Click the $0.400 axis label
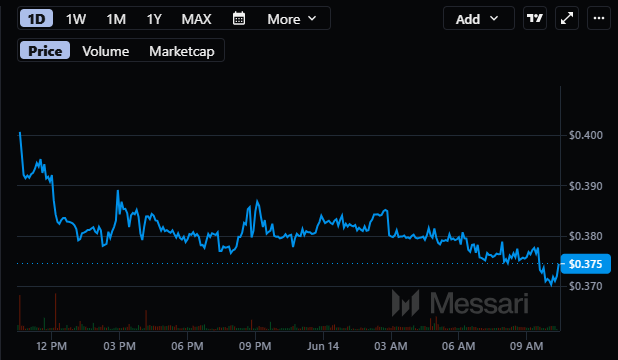Viewport: 618px width, 360px height. pos(586,135)
